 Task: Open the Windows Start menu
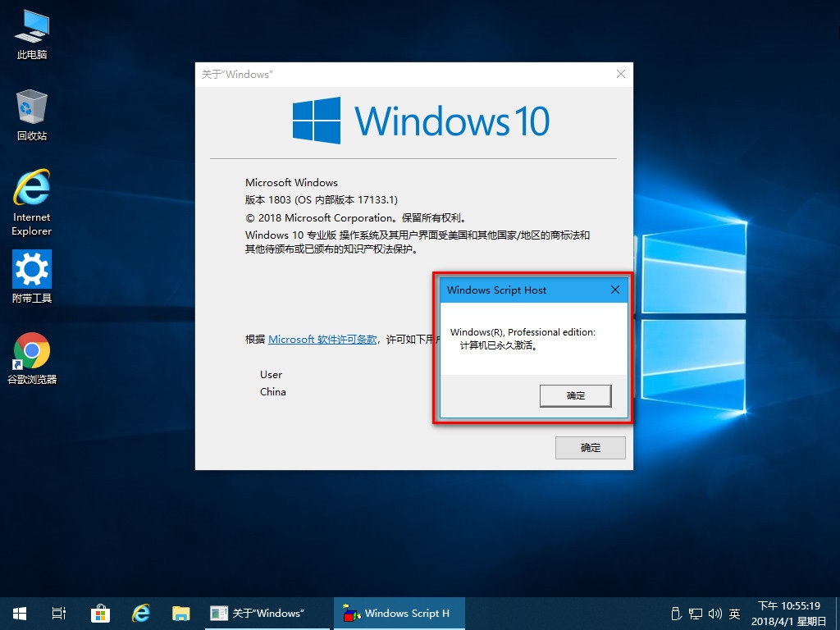(20, 614)
